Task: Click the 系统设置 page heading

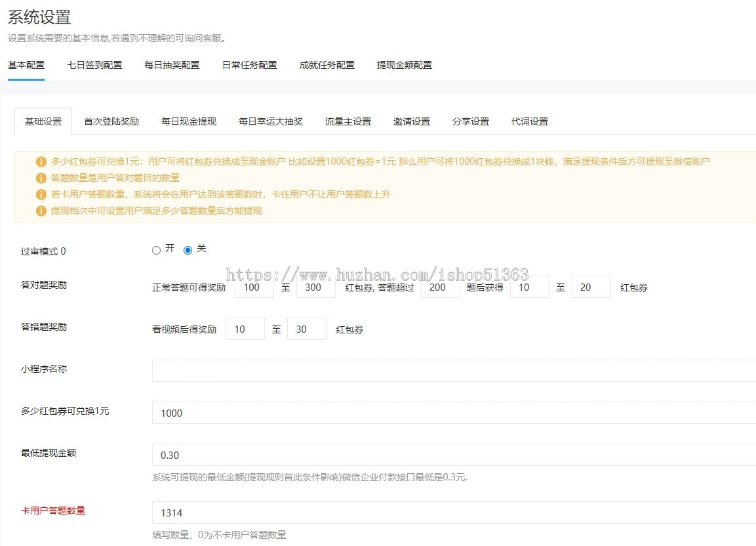Action: 39,17
